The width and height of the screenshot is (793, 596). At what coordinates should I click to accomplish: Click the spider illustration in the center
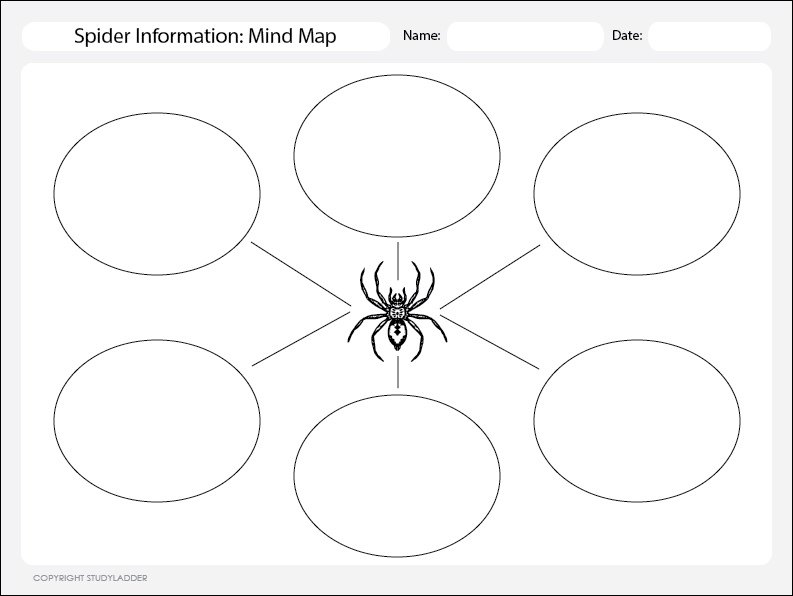(x=397, y=311)
